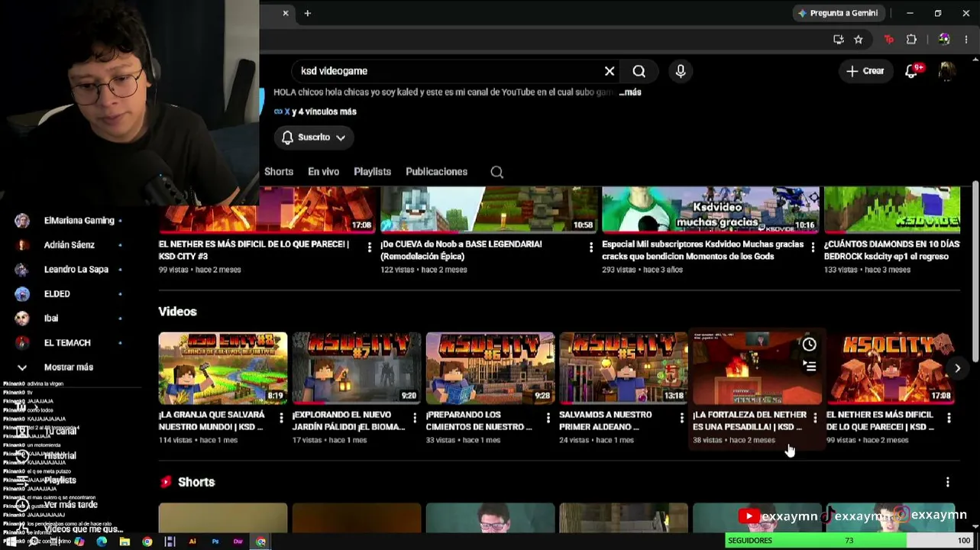Open options for LA FORTALEZA DEL NETHER video
Screen dimensions: 980x550
pyautogui.click(x=815, y=418)
